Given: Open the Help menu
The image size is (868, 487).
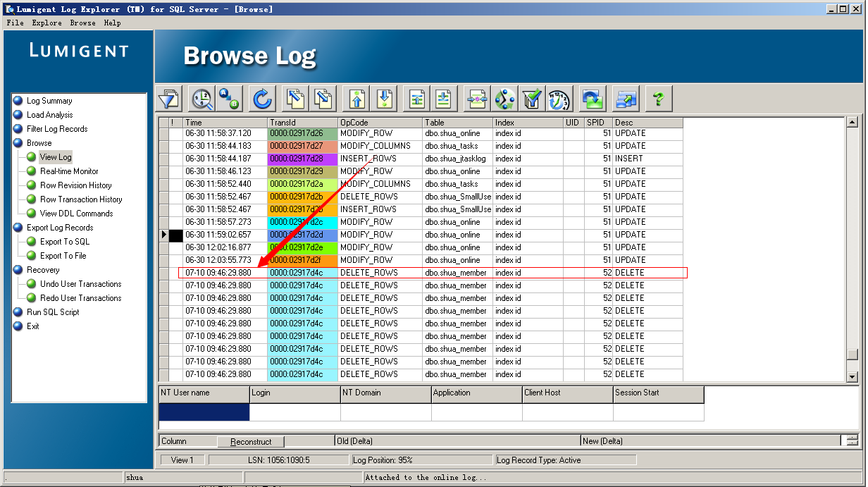Looking at the screenshot, I should coord(112,23).
